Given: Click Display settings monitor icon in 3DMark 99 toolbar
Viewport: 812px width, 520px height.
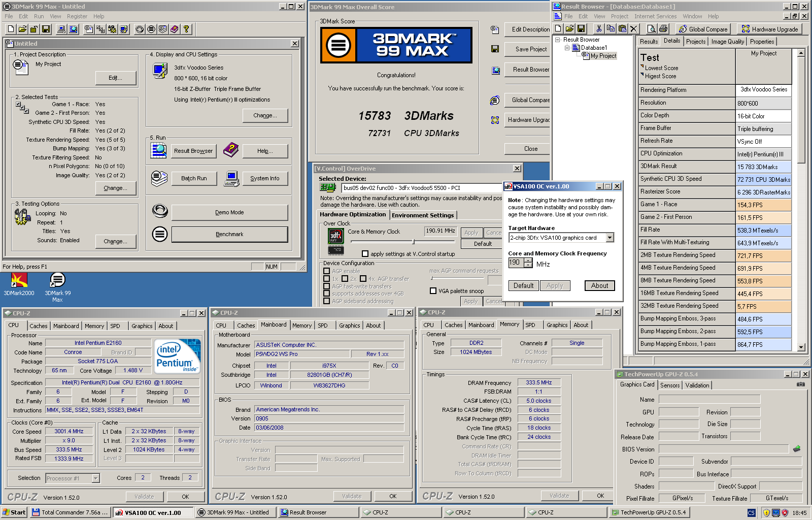Looking at the screenshot, I should 124,29.
